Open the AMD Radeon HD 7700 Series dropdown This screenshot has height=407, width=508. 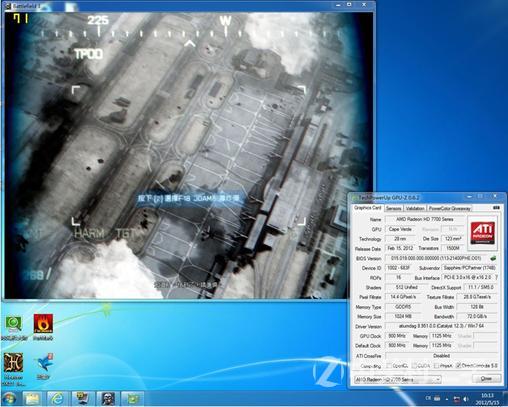pos(398,379)
